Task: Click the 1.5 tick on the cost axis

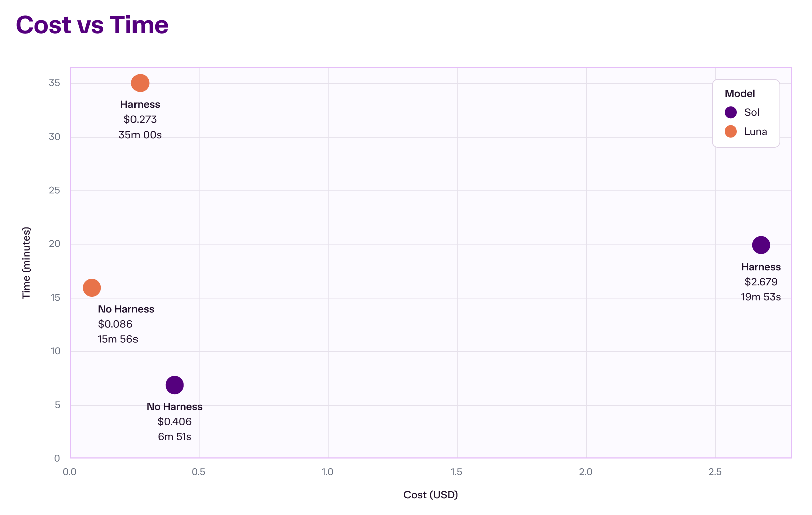Action: [x=457, y=472]
